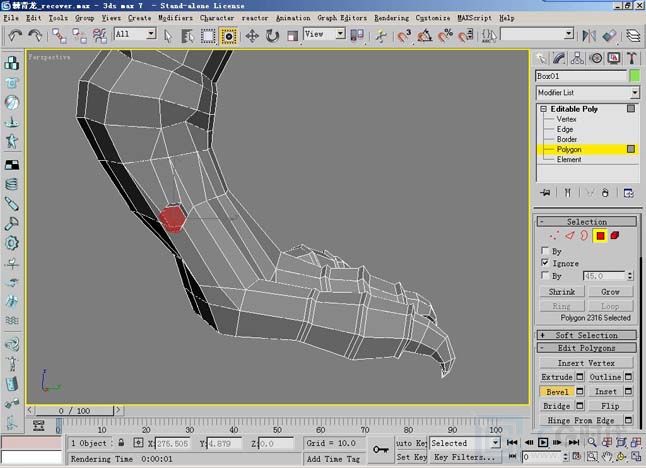Click the Flip button

[x=611, y=406]
